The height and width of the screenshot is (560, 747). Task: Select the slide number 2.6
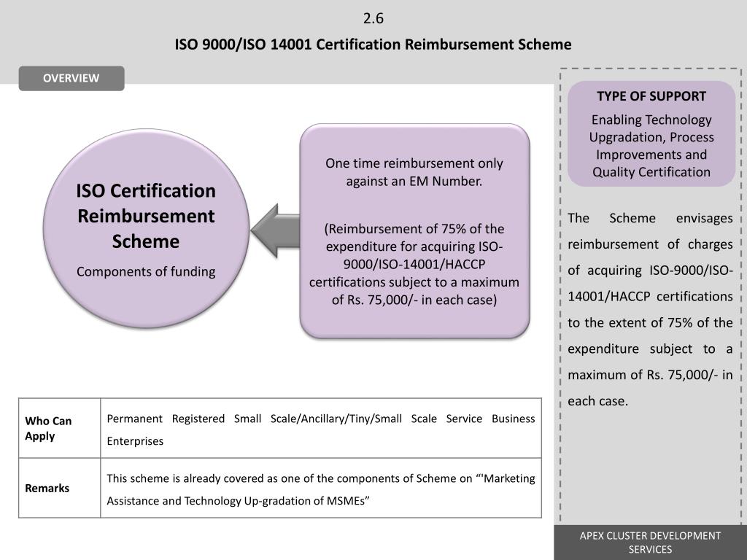tap(373, 18)
